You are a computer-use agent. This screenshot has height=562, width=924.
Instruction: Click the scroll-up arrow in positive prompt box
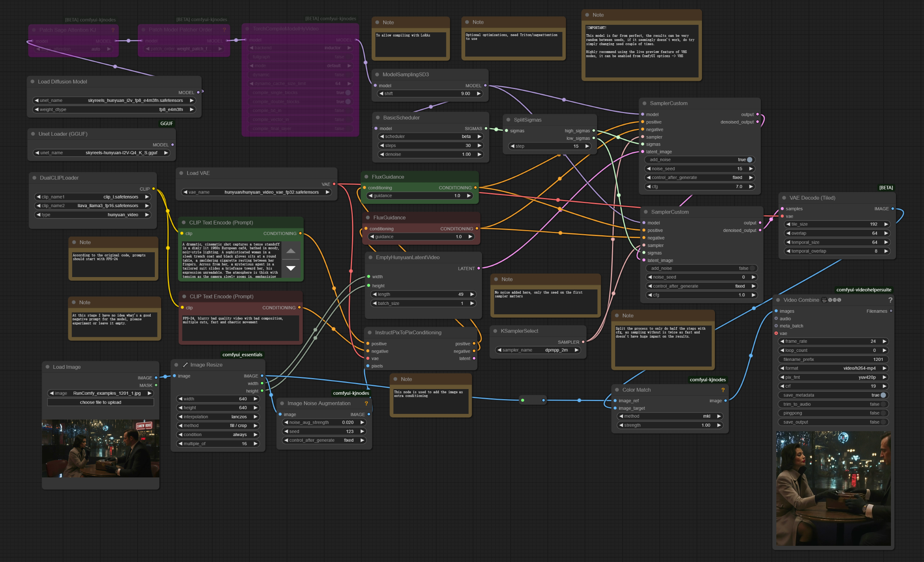291,251
